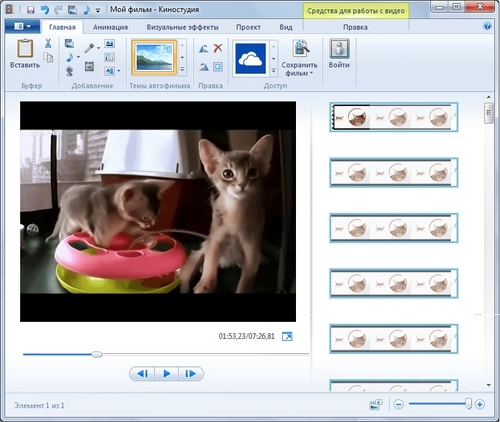Open Record narration dropdown arrow

point(99,48)
